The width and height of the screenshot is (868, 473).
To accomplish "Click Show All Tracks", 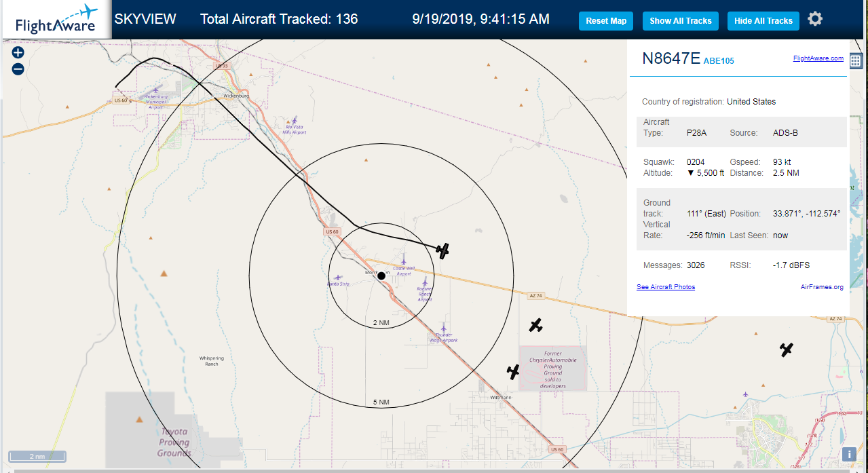I will pos(680,21).
